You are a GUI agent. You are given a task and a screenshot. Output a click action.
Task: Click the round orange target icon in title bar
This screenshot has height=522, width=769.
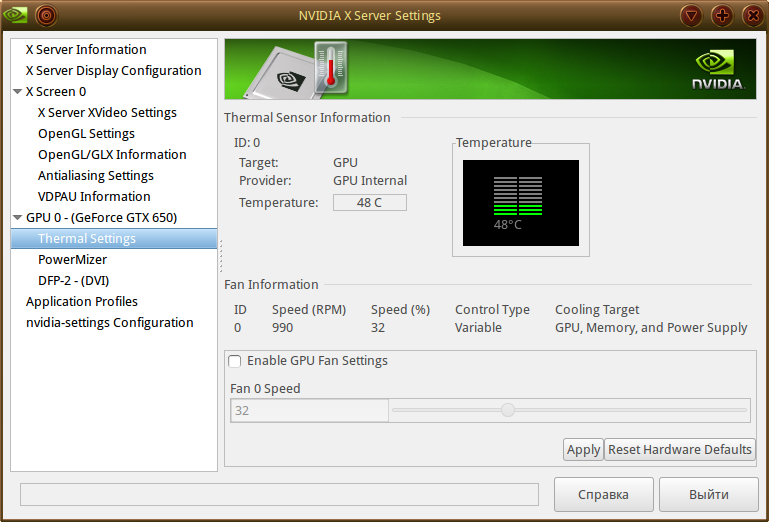coord(47,16)
